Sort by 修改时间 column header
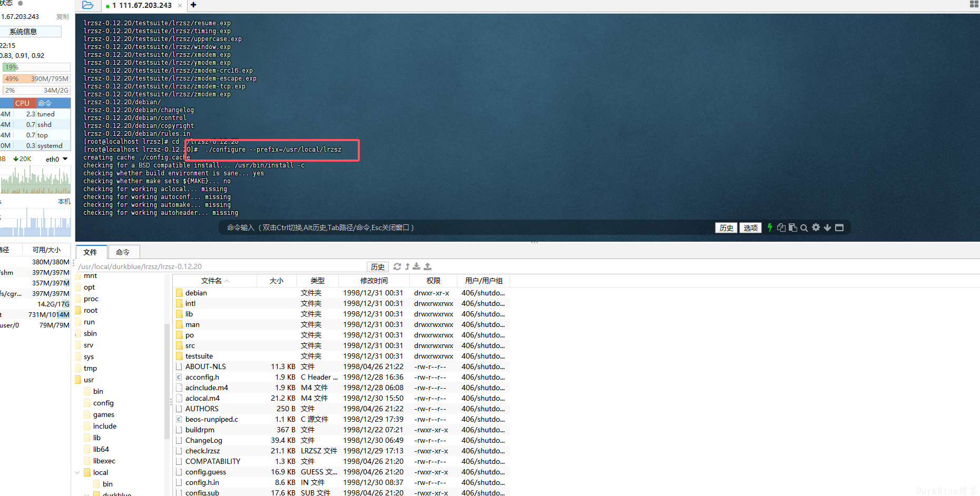 click(374, 281)
